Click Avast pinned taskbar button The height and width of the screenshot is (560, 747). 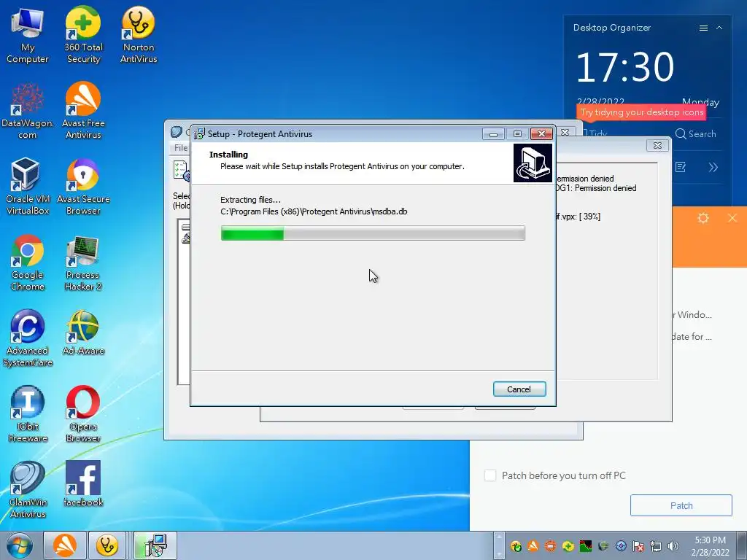click(x=65, y=545)
